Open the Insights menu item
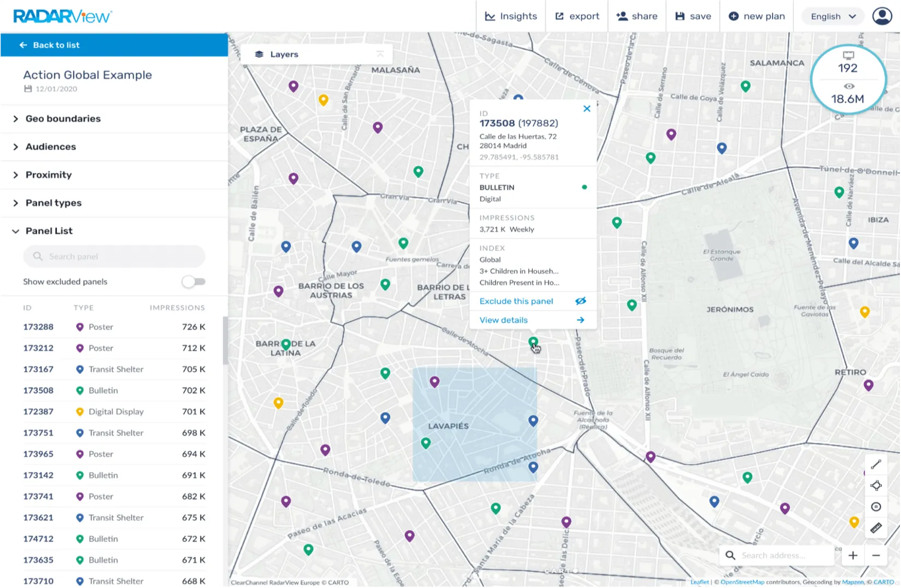901x588 pixels. (x=511, y=16)
